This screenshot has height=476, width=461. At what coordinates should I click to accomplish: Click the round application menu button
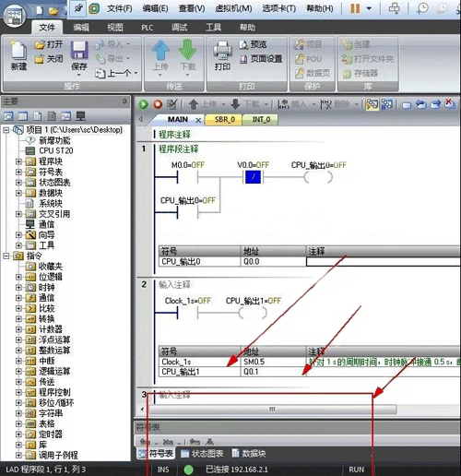pyautogui.click(x=14, y=15)
